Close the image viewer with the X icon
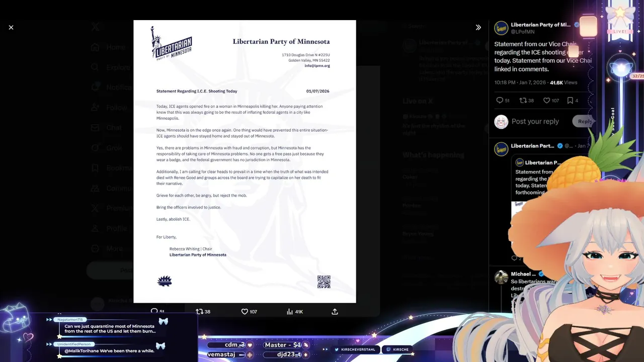The image size is (644, 362). [11, 27]
